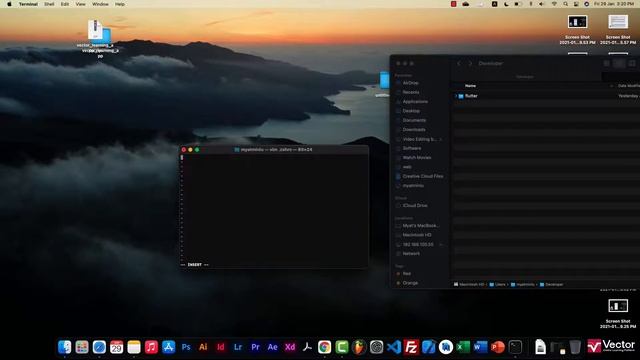
Task: Open Spotlight search in menu bar
Action: coord(565,4)
